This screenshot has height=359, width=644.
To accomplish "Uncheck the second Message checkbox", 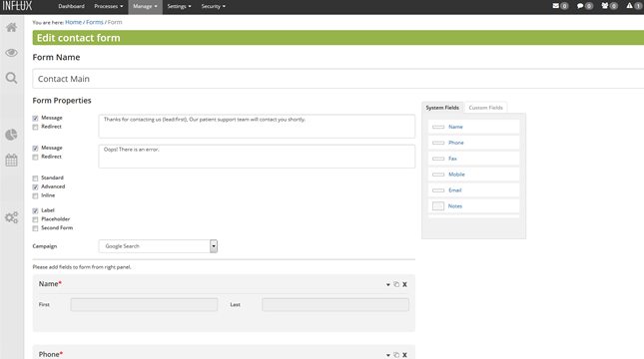I will pyautogui.click(x=35, y=149).
